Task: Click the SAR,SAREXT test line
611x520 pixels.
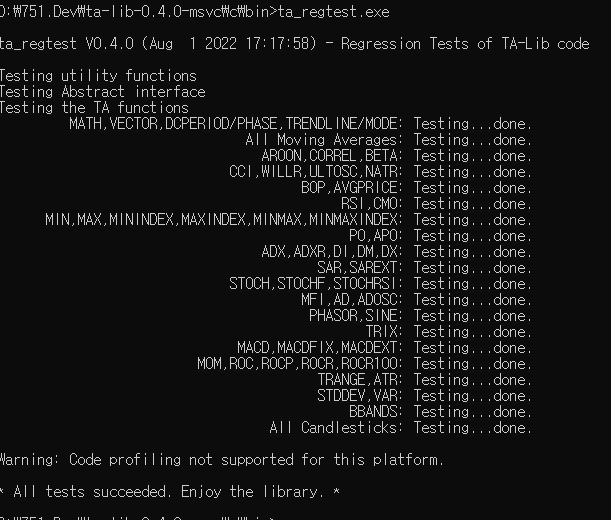Action: click(424, 268)
